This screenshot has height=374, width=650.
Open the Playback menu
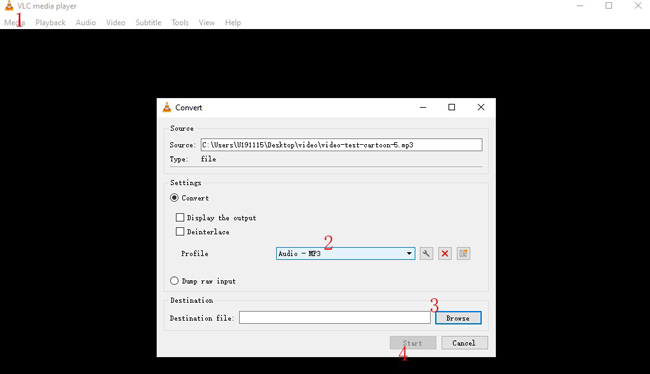(x=50, y=22)
